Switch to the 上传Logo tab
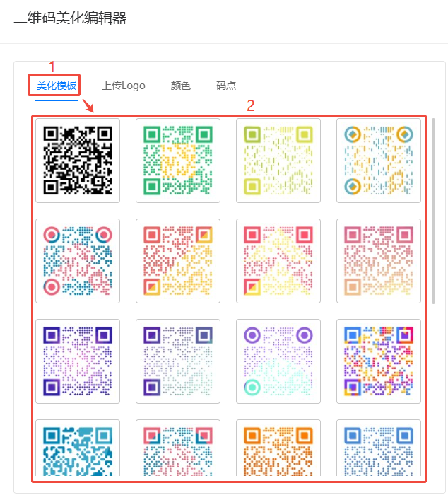The width and height of the screenshot is (448, 500). coord(124,86)
